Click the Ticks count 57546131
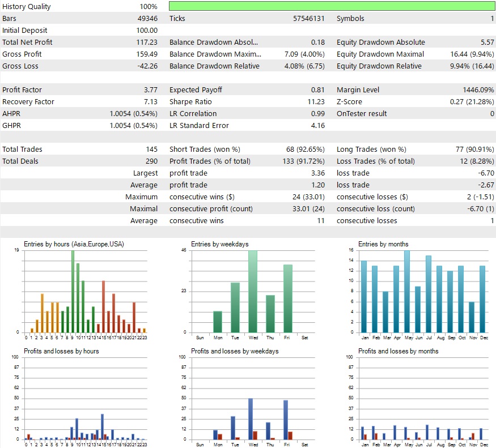 308,19
